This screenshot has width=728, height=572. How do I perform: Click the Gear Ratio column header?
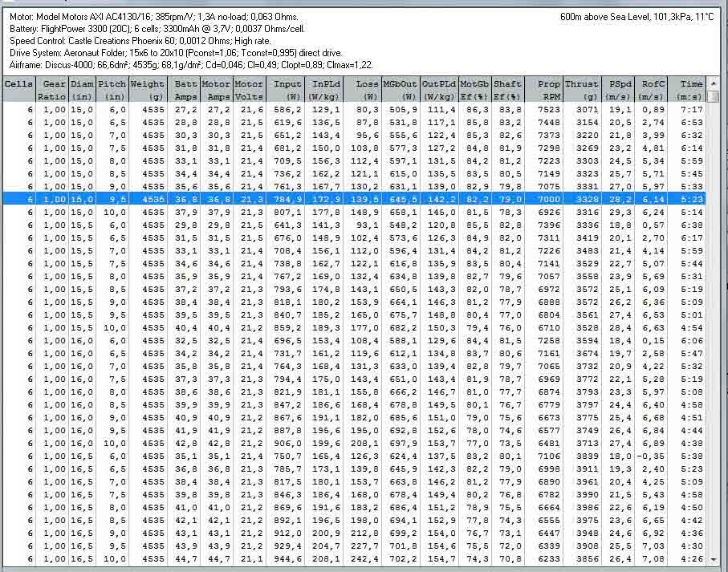[x=55, y=89]
